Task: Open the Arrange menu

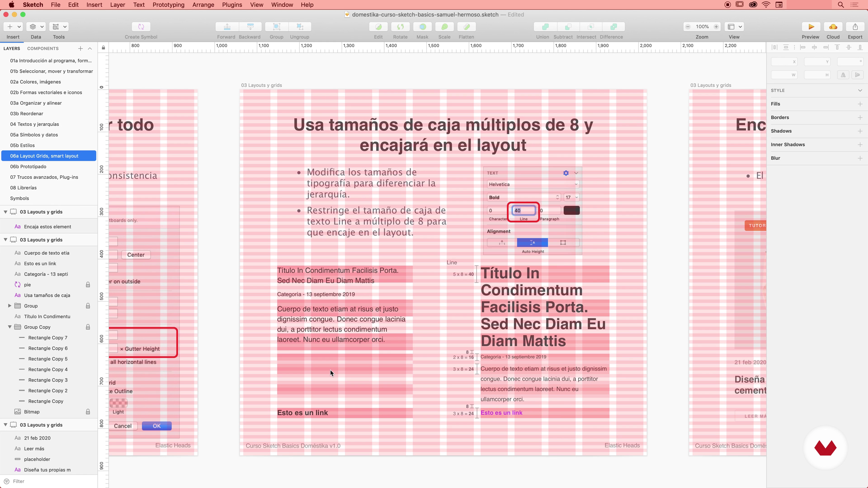Action: [x=203, y=5]
